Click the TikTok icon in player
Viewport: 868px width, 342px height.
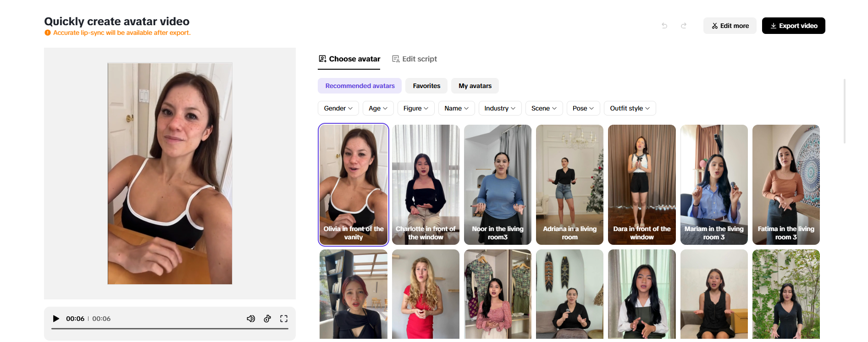tap(267, 319)
